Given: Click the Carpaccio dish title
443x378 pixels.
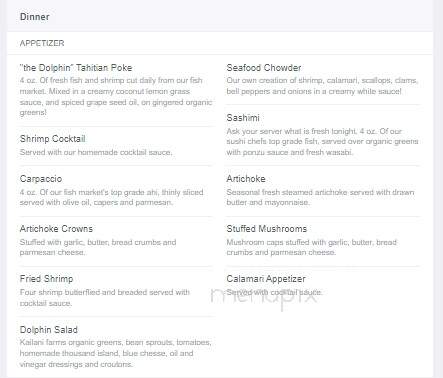Looking at the screenshot, I should tap(41, 179).
